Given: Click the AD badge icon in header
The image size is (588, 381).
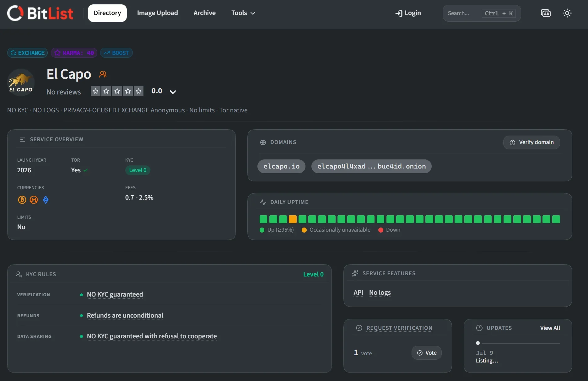Looking at the screenshot, I should click(x=546, y=13).
